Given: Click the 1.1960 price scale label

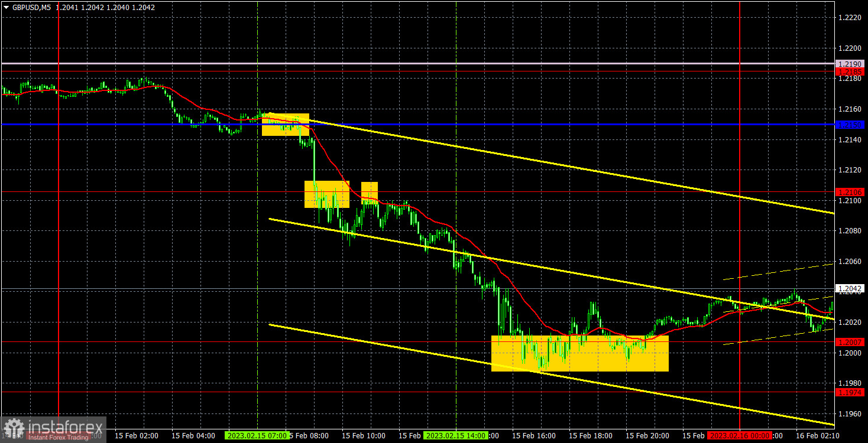Looking at the screenshot, I should click(x=850, y=414).
